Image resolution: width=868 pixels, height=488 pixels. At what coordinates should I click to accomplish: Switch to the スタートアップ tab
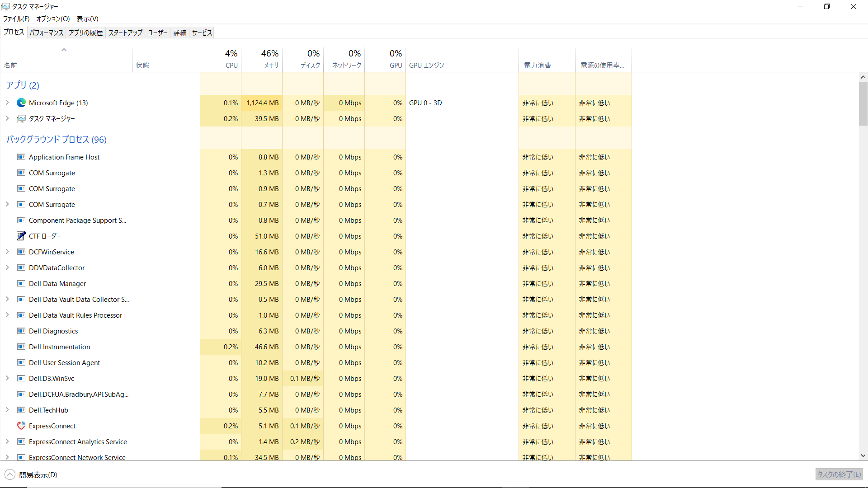click(x=125, y=33)
